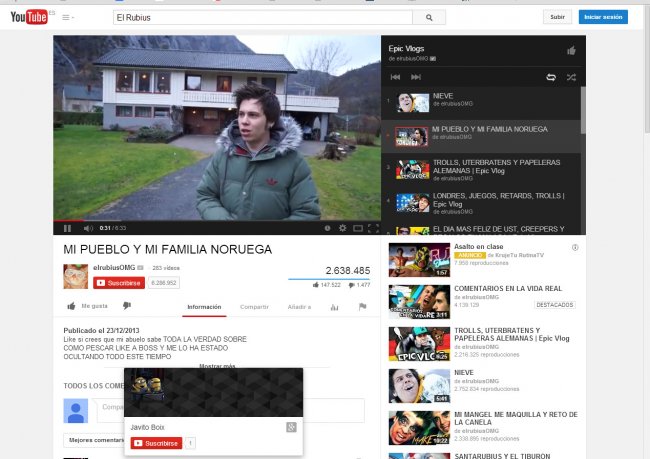Seek in the video progress bar
This screenshot has width=650, height=459.
(x=217, y=221)
